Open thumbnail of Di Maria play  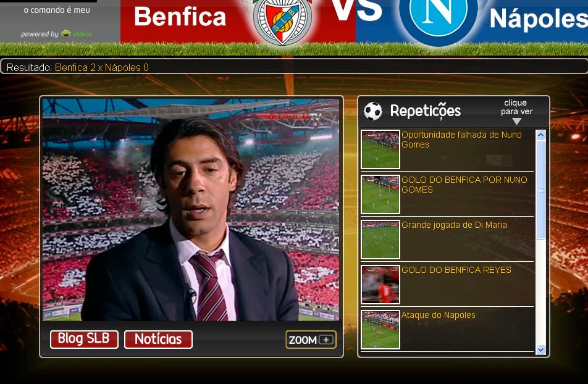(380, 240)
